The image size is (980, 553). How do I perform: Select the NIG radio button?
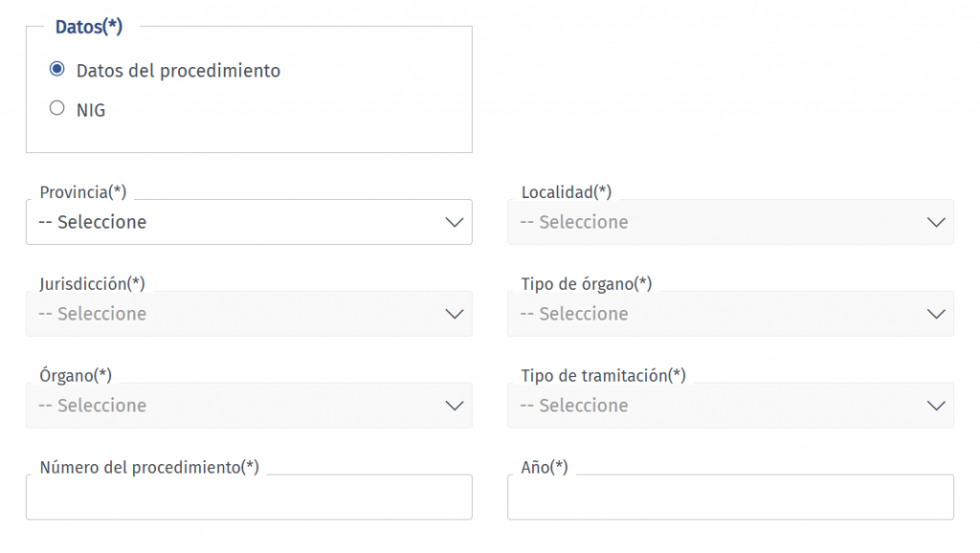pos(56,109)
